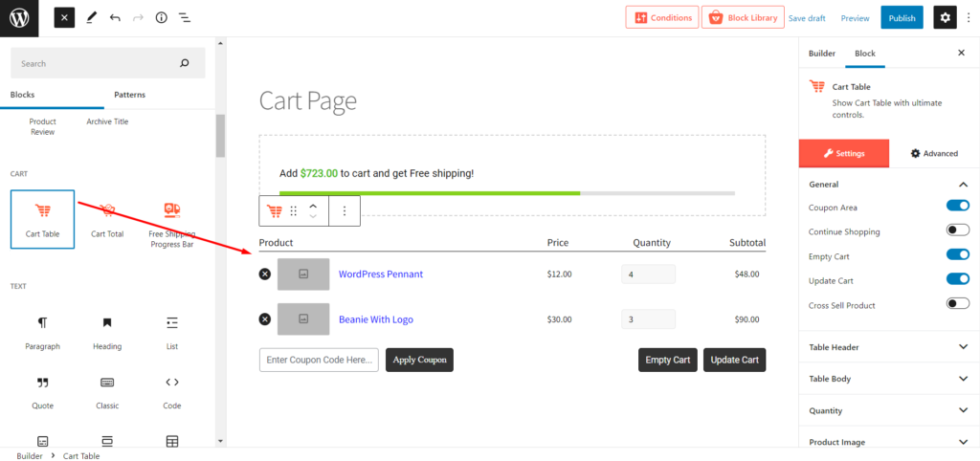This screenshot has width=980, height=461.
Task: Move the block up with arrow
Action: point(314,206)
